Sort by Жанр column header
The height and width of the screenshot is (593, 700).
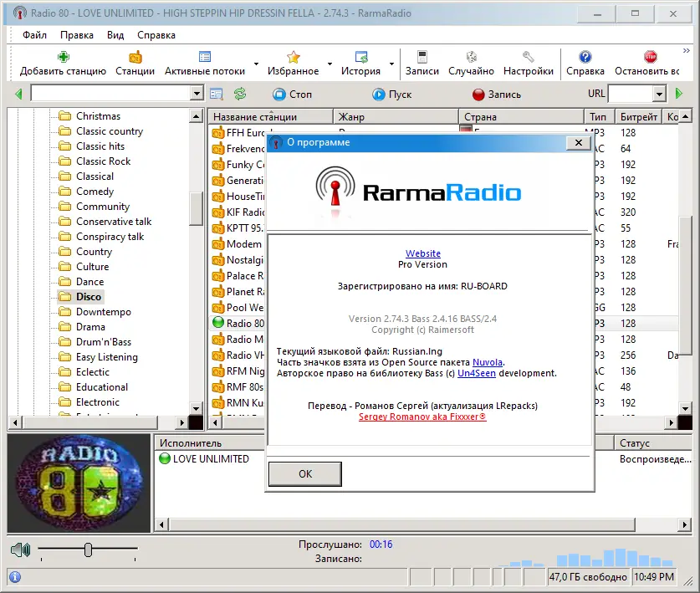[396, 116]
